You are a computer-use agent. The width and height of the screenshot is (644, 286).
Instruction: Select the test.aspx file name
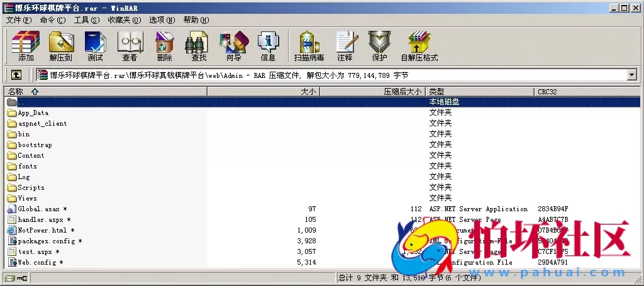coord(39,251)
